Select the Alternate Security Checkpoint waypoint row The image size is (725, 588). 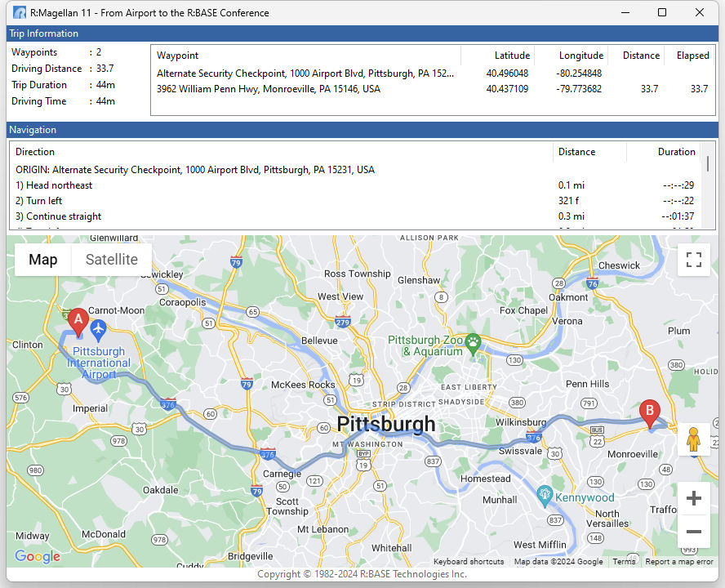[433, 73]
